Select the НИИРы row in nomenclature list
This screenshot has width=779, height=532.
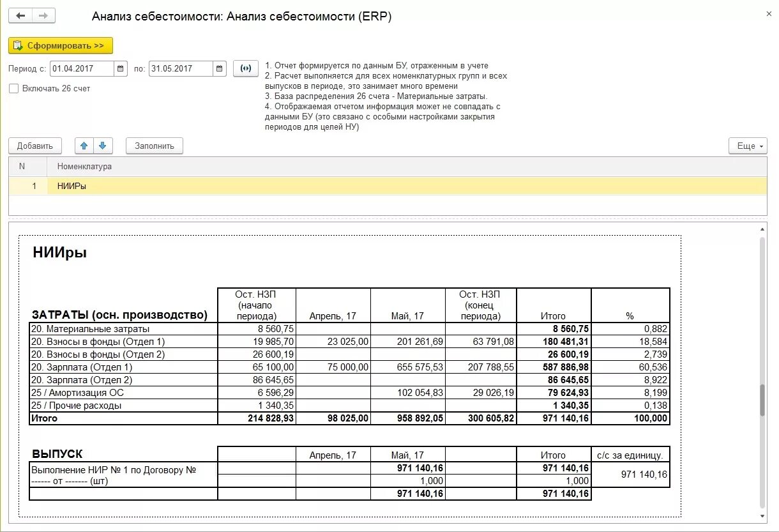coord(388,186)
